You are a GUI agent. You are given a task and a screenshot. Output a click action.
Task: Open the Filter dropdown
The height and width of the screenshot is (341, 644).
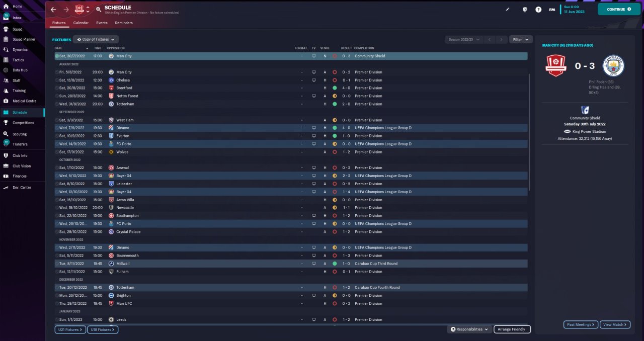click(x=521, y=39)
